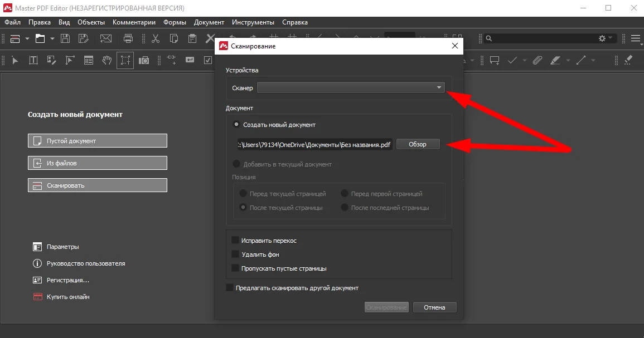Click the Обзор browse button
This screenshot has height=338, width=644.
click(418, 144)
